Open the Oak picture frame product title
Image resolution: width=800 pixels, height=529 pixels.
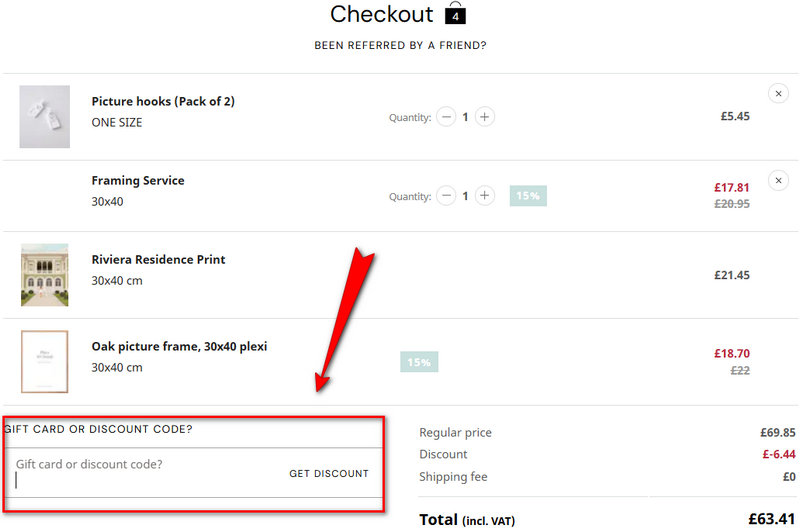[179, 346]
